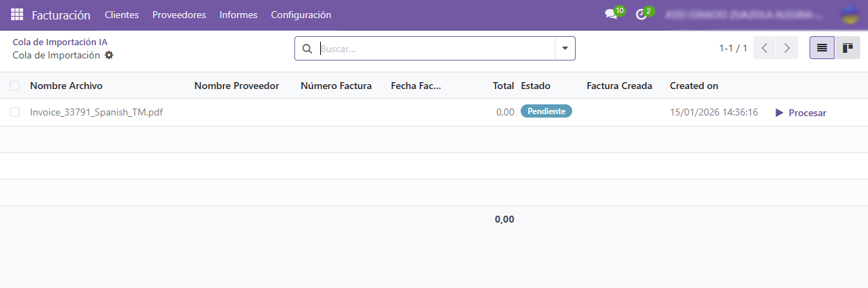
Task: Click the gear icon beside Cola de Importación
Action: point(109,55)
